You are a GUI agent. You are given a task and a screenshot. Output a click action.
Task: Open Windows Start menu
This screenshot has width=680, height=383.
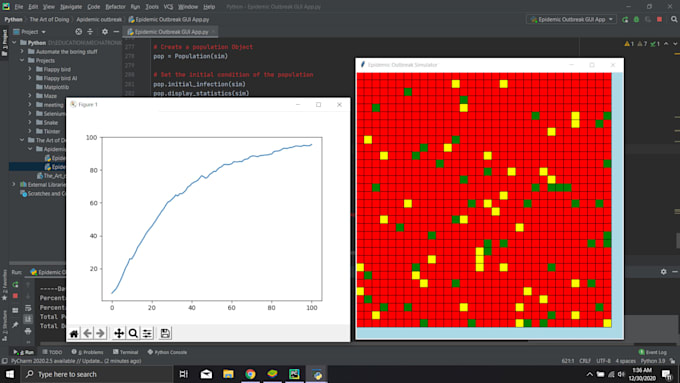(x=10, y=374)
